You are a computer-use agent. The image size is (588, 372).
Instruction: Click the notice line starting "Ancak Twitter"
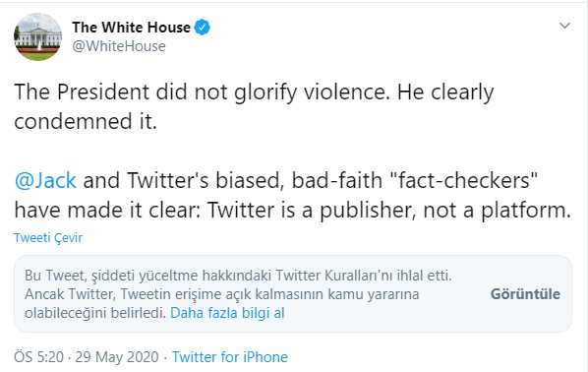pos(221,294)
